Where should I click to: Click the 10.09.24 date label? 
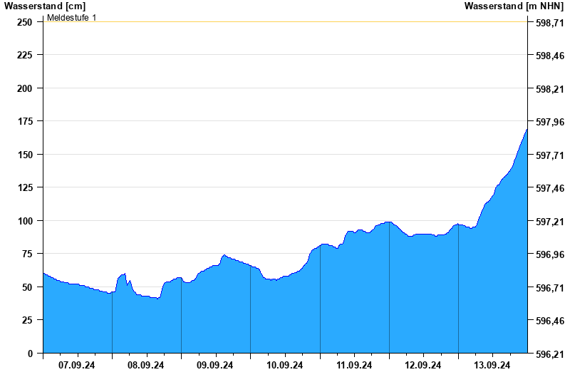[285, 366]
